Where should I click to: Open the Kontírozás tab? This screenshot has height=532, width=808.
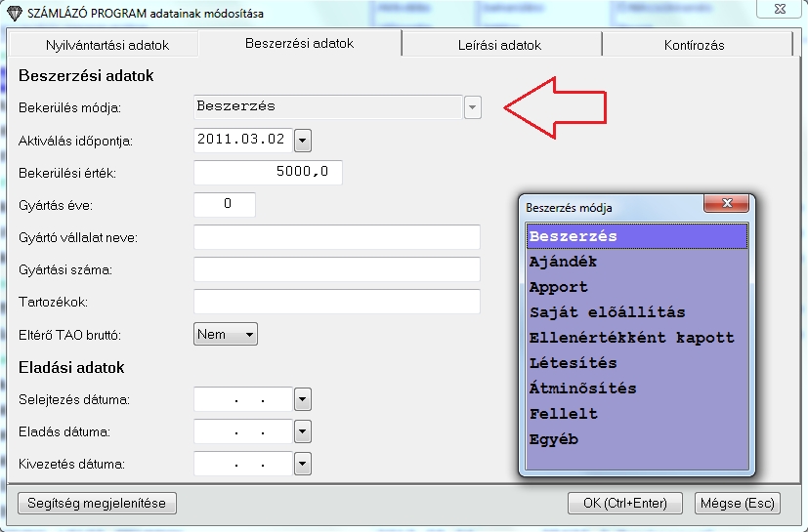tap(694, 45)
